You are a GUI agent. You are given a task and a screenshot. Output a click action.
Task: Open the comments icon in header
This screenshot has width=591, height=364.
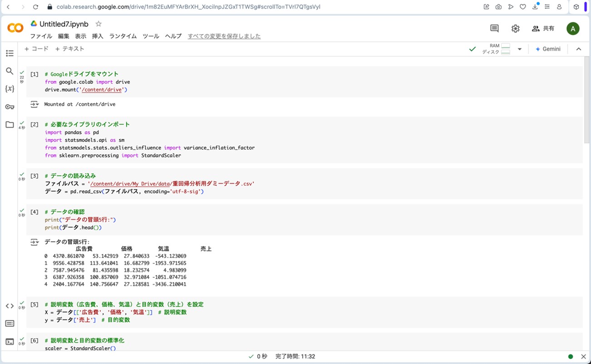point(494,29)
